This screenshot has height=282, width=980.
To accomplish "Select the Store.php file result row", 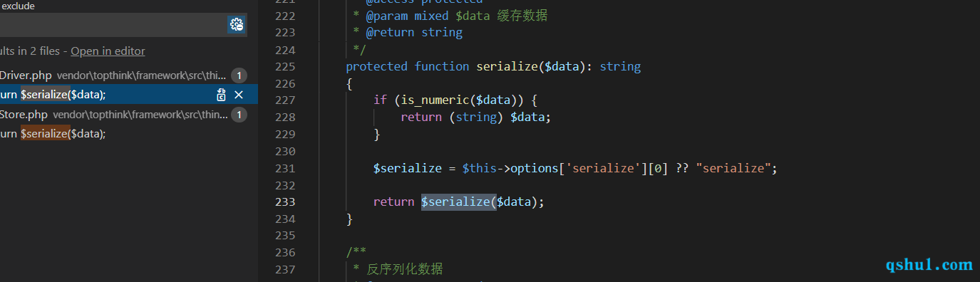I will click(x=129, y=114).
